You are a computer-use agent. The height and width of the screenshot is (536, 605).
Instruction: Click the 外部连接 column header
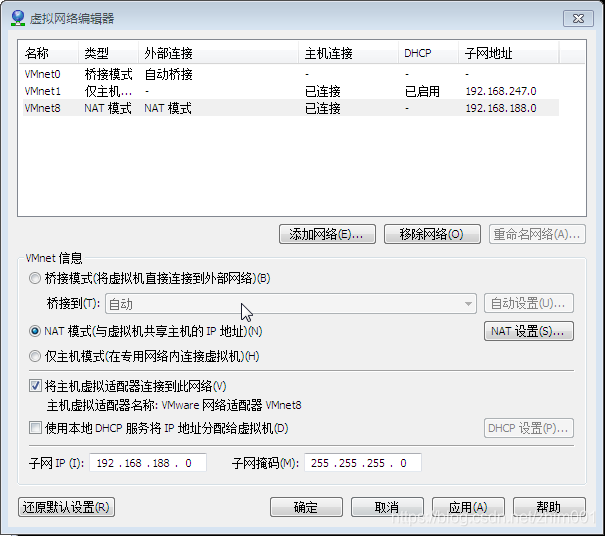218,53
